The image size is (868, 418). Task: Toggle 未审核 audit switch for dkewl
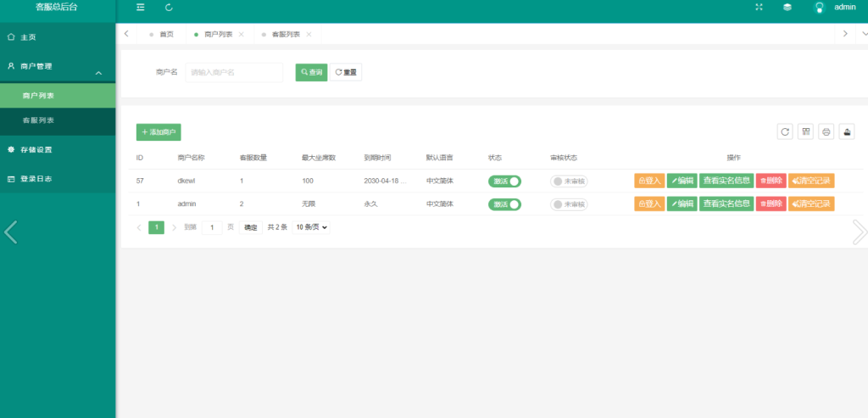pos(569,181)
